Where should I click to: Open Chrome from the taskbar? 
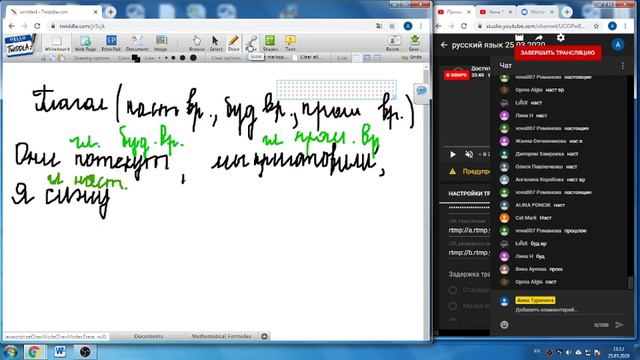pos(34,352)
